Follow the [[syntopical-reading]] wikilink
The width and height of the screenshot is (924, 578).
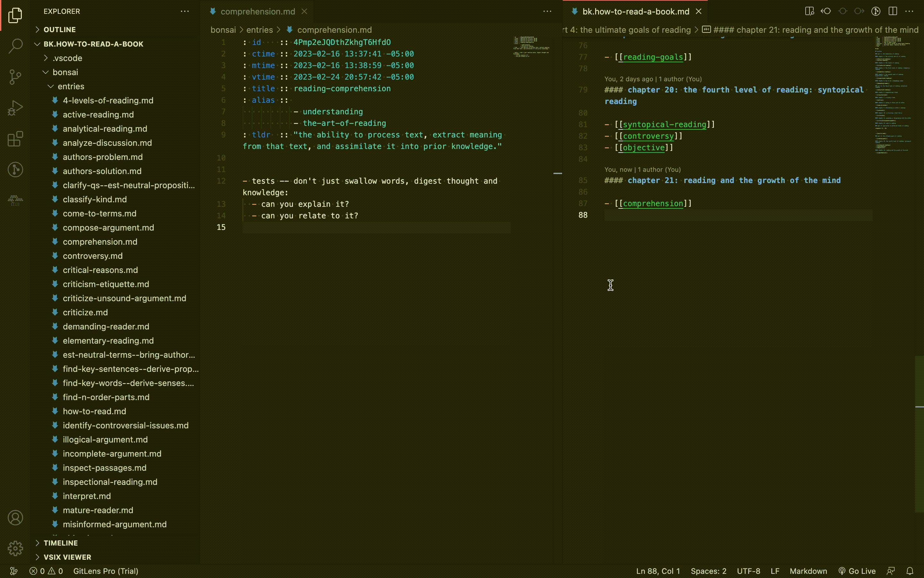664,124
